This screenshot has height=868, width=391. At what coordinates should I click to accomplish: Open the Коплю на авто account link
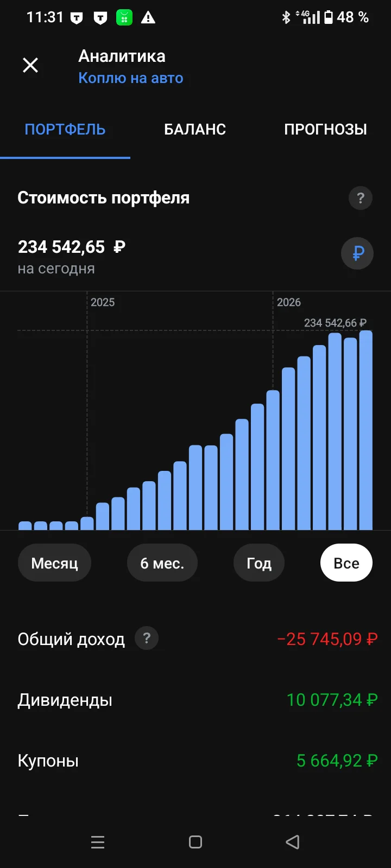tap(131, 78)
